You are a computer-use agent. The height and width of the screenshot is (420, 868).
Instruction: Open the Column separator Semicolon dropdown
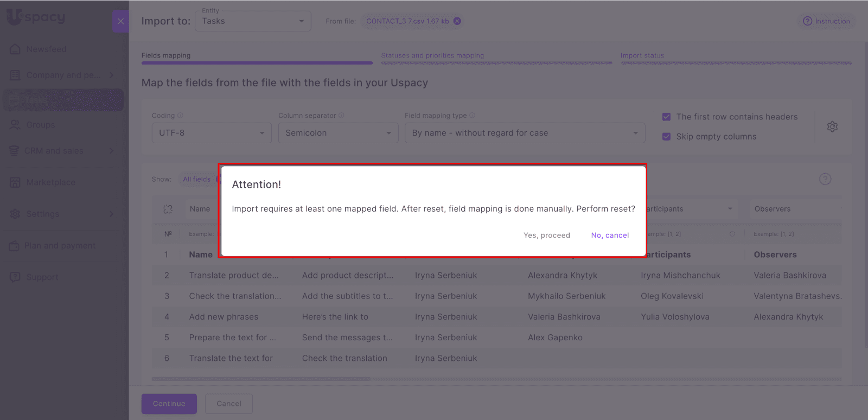[x=338, y=133]
